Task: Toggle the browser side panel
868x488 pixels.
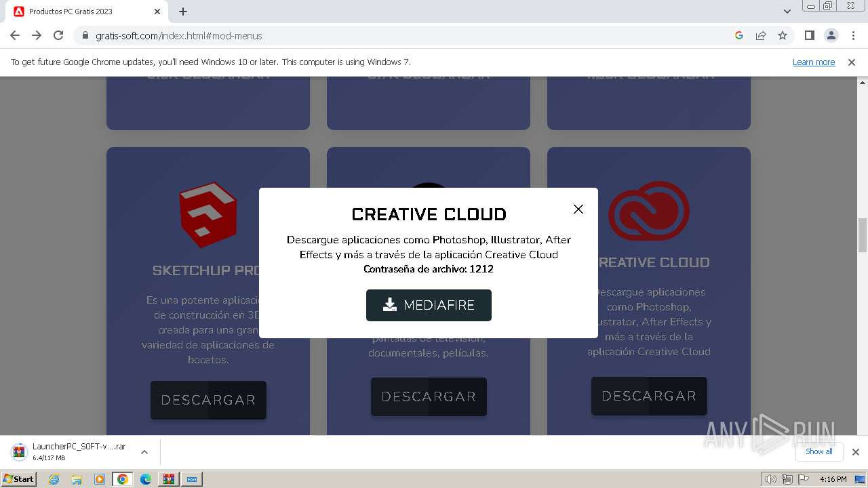Action: 809,35
